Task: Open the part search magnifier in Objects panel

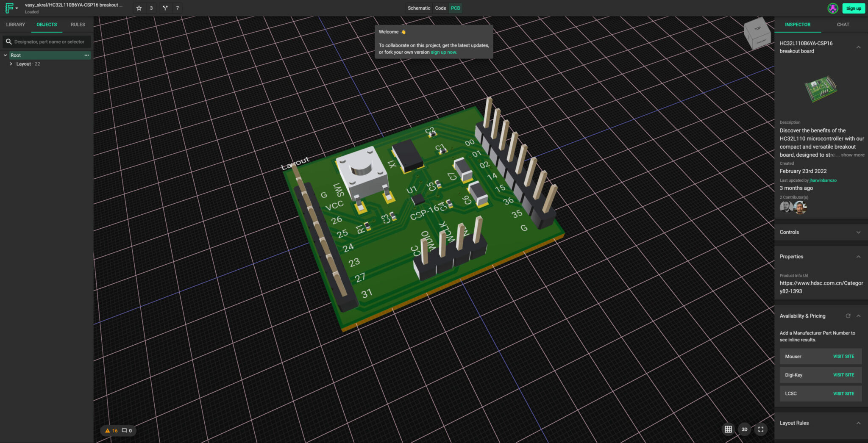Action: pyautogui.click(x=9, y=41)
